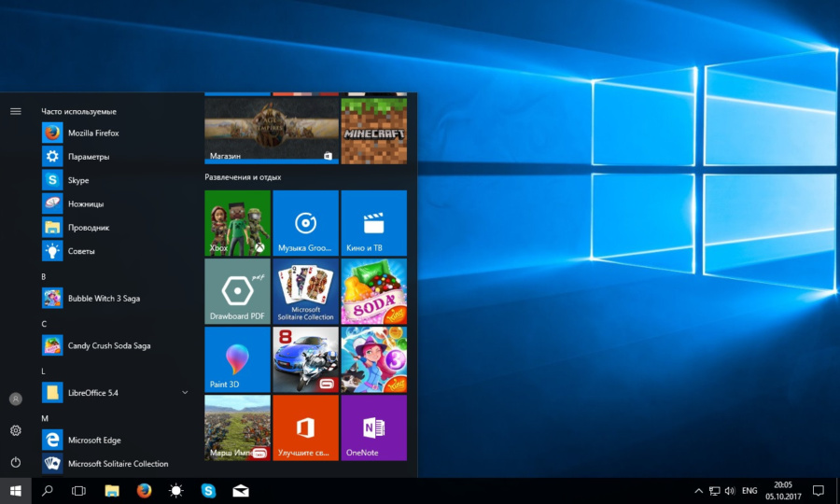Open the user account icon

click(16, 399)
